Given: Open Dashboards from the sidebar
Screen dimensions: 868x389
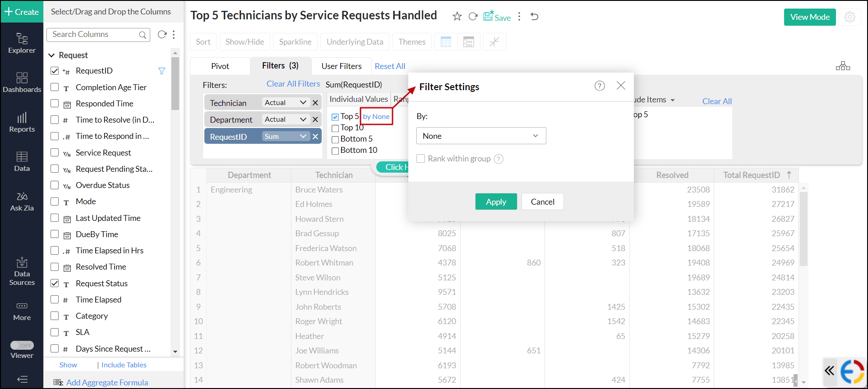Looking at the screenshot, I should [x=22, y=82].
